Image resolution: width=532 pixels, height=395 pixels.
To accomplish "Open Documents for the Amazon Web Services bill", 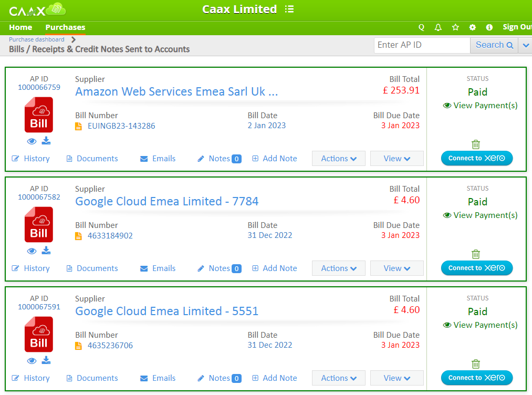I will tap(92, 159).
